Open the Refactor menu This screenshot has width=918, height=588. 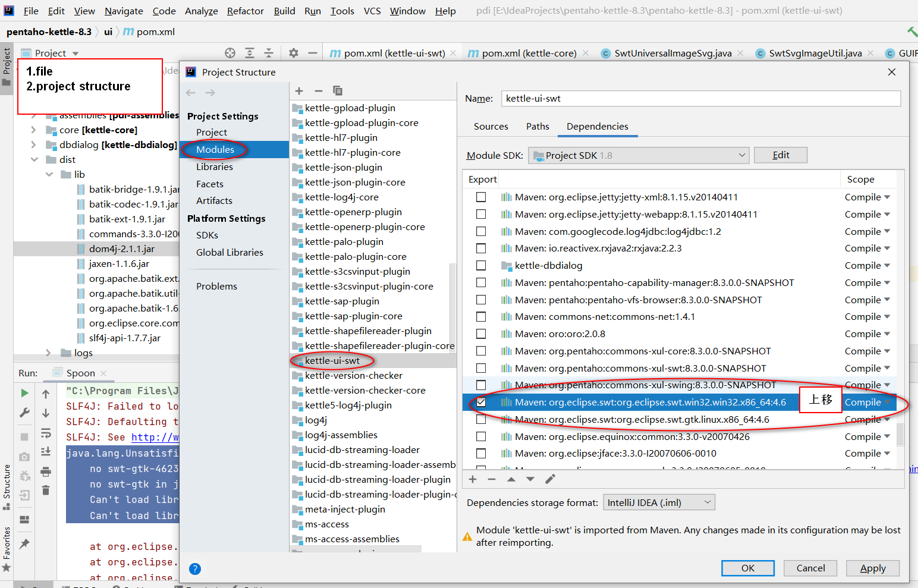pyautogui.click(x=246, y=11)
